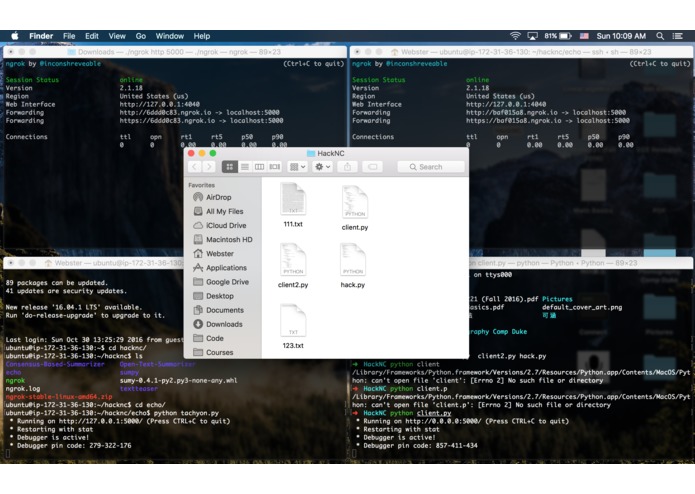Click 'default_cover_art.png' in terminal listing
Viewport: 695px width, 494px height.
(x=582, y=307)
